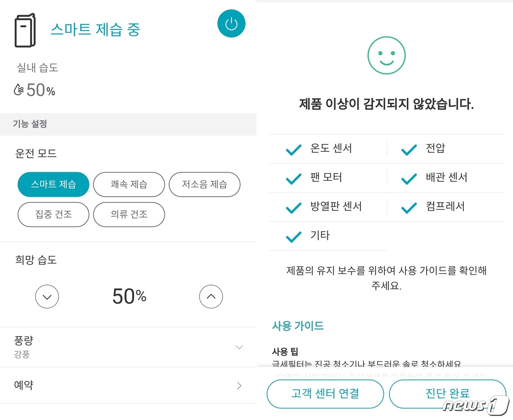Open the 사용 가이드 section
The image size is (513, 420).
(297, 325)
